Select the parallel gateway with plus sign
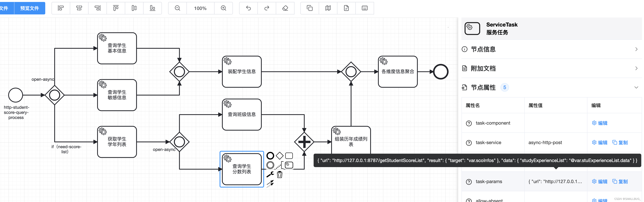644x202 pixels. click(304, 142)
